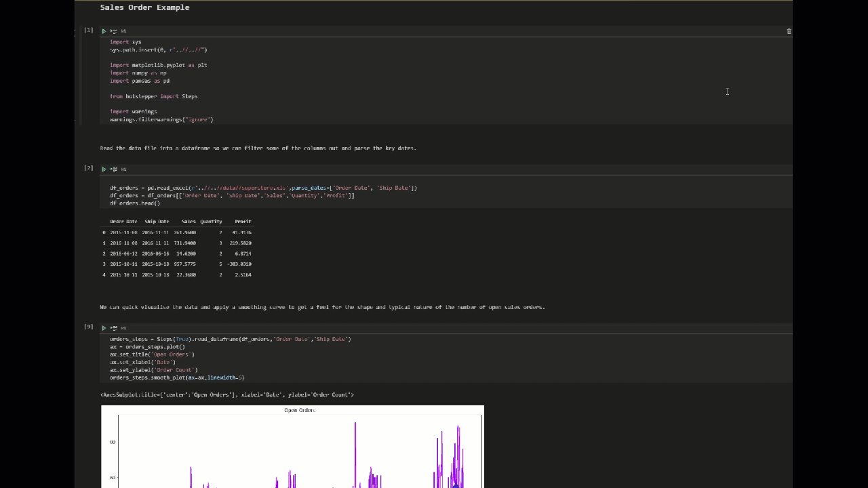Click the 'sys.path.insert' code line
Viewport: 868px width, 488px height.
(x=158, y=49)
